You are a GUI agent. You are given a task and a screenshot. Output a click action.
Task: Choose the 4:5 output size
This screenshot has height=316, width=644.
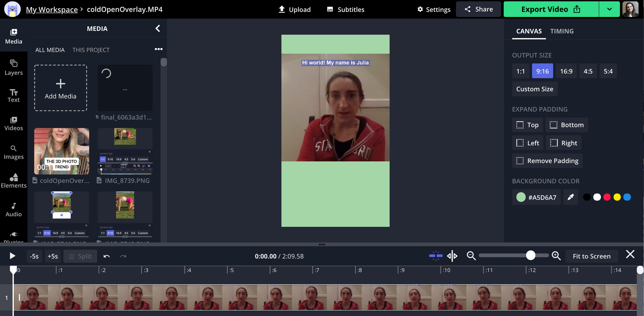click(x=588, y=71)
